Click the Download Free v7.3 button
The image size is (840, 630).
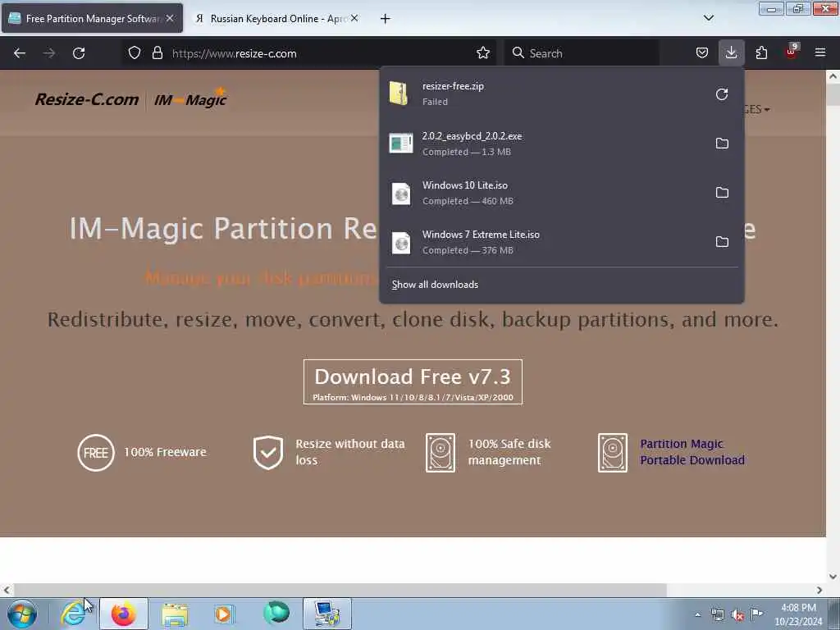413,382
